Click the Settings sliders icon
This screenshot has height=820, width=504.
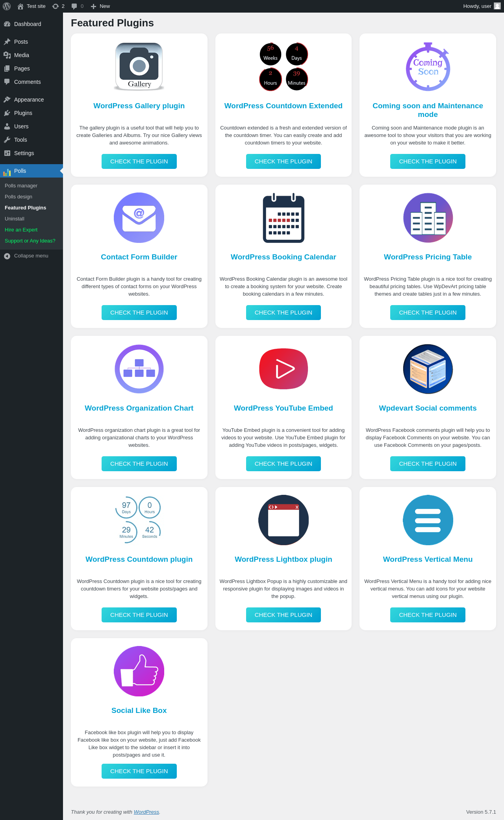click(x=7, y=153)
